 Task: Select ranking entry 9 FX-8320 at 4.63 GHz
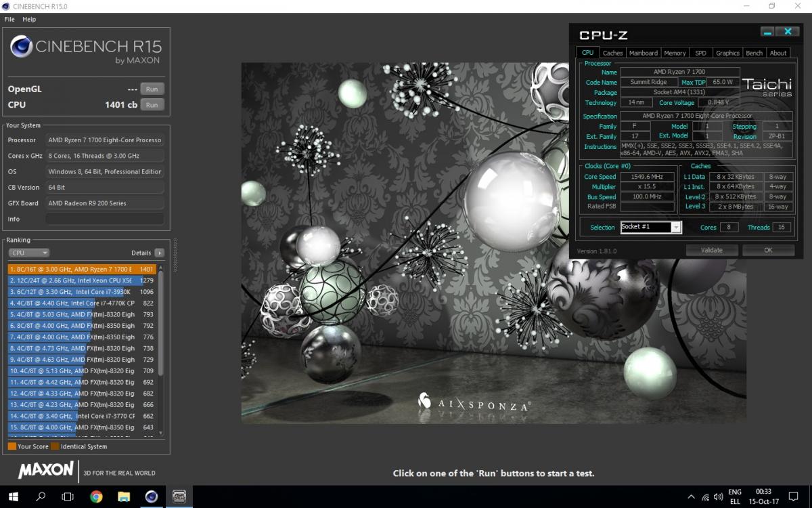pos(82,360)
